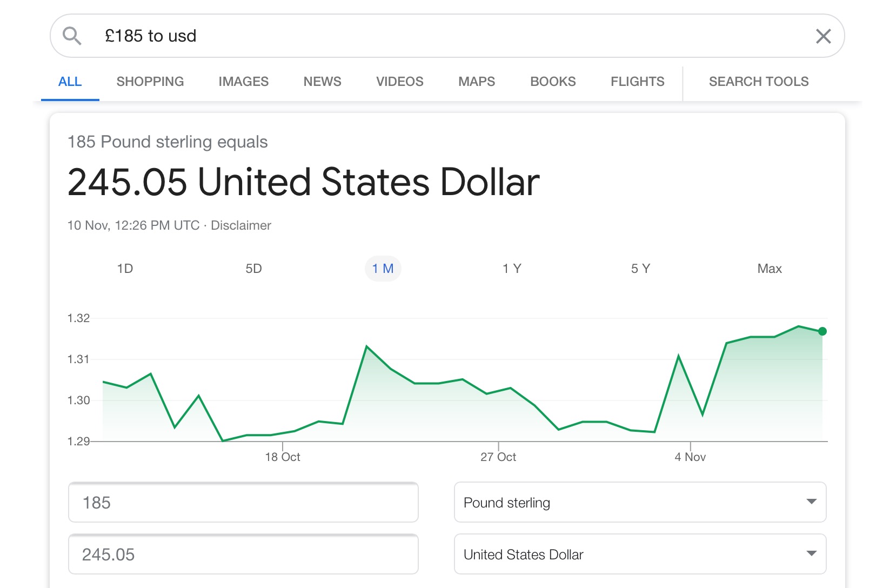
Task: Open the BOOKS tab
Action: pos(553,82)
